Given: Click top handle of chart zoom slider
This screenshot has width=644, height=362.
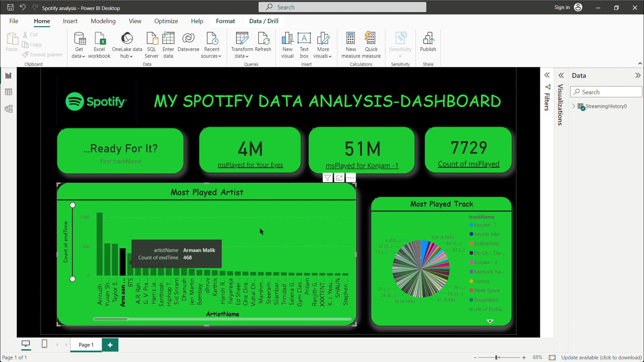Looking at the screenshot, I should tap(72, 205).
